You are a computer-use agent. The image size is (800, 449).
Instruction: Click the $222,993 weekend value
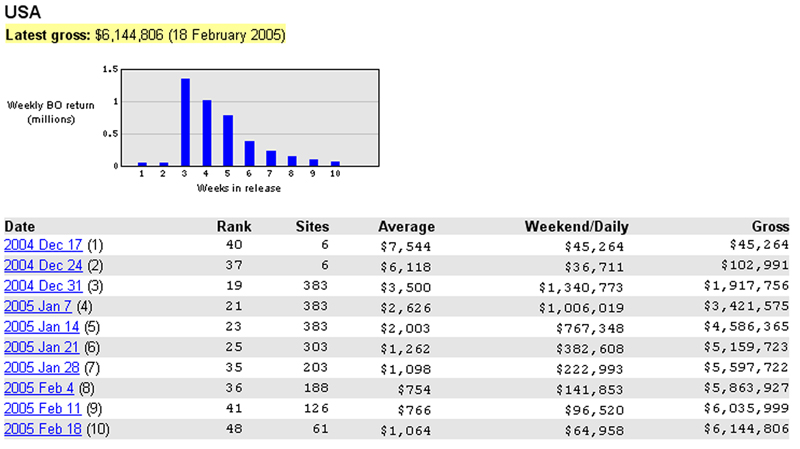[x=590, y=369]
